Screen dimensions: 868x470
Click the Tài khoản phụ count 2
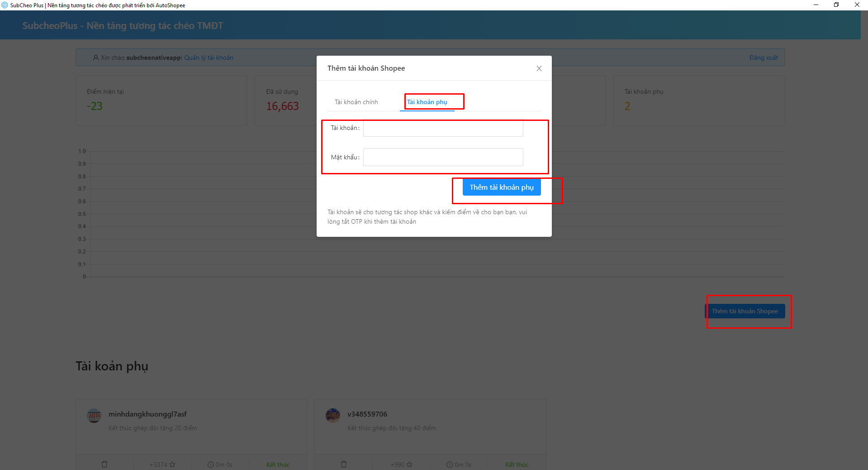[x=627, y=106]
